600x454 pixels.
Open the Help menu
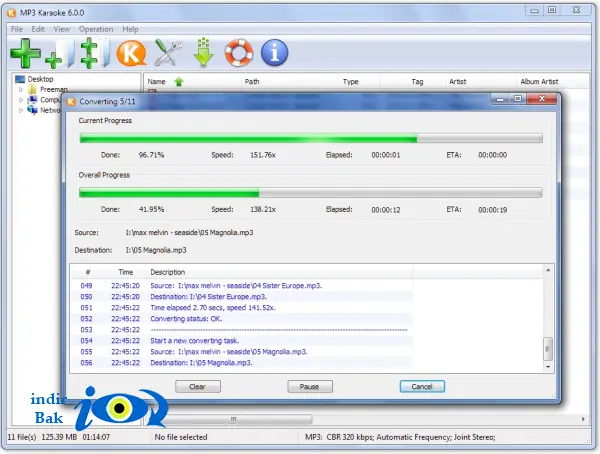coord(130,29)
